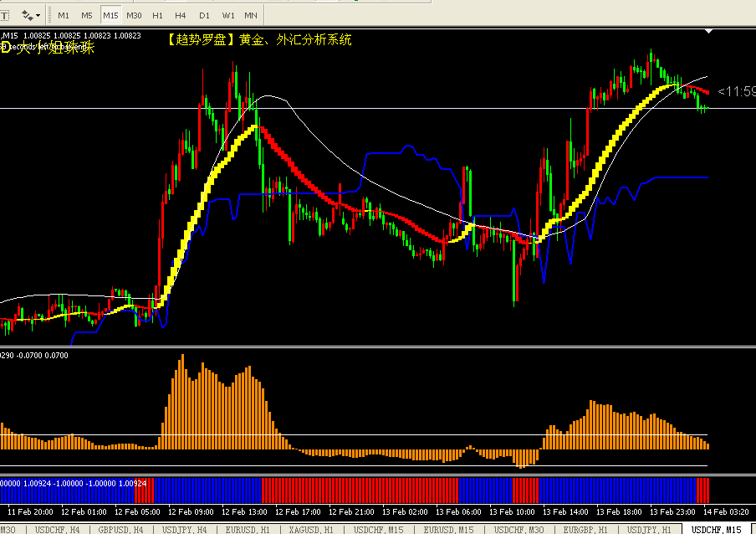Click the 11 Feb 20:00 time label
This screenshot has height=534, width=756.
click(30, 511)
